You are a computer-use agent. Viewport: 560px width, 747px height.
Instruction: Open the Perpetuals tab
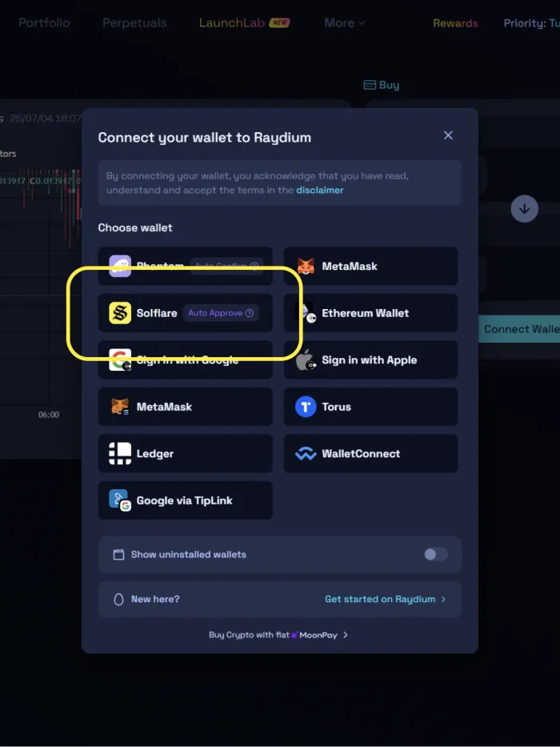[134, 23]
